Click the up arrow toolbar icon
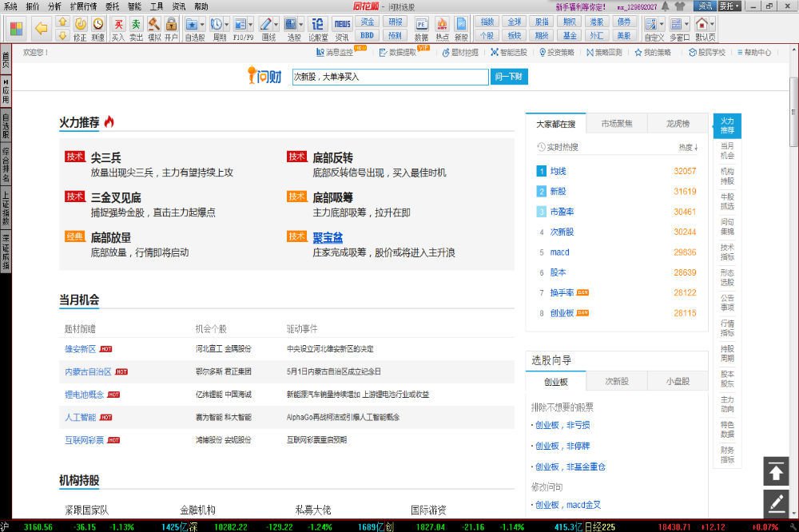The image size is (799, 532). (x=62, y=22)
